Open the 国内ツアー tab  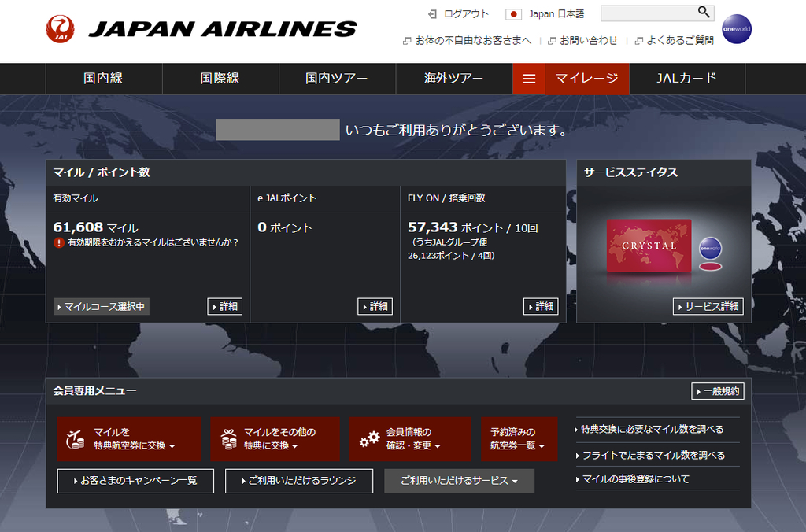click(337, 79)
